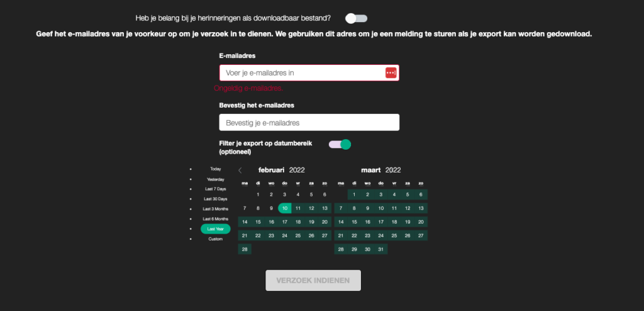The height and width of the screenshot is (311, 644).
Task: Go to previous month with left chevron
Action: point(240,170)
